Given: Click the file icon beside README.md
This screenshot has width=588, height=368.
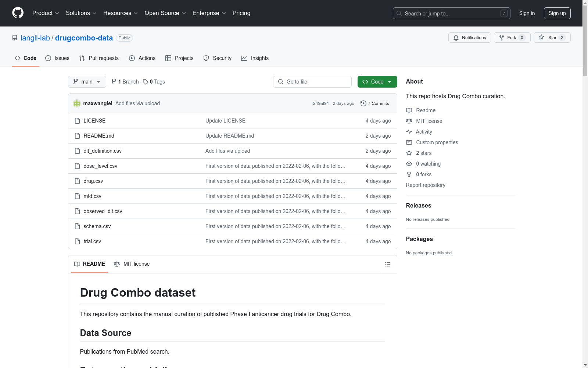Looking at the screenshot, I should [77, 136].
